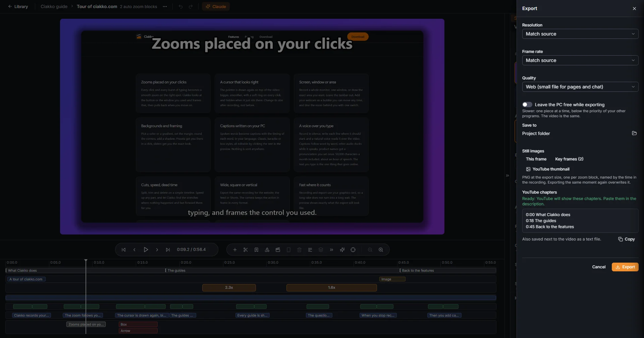Open the Resolution dropdown
644x338 pixels.
[580, 34]
